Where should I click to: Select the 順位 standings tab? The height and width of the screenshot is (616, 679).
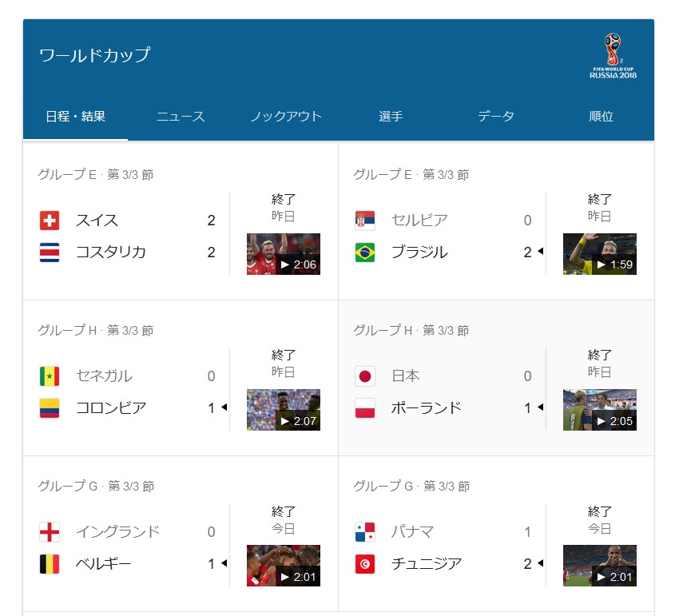click(601, 116)
